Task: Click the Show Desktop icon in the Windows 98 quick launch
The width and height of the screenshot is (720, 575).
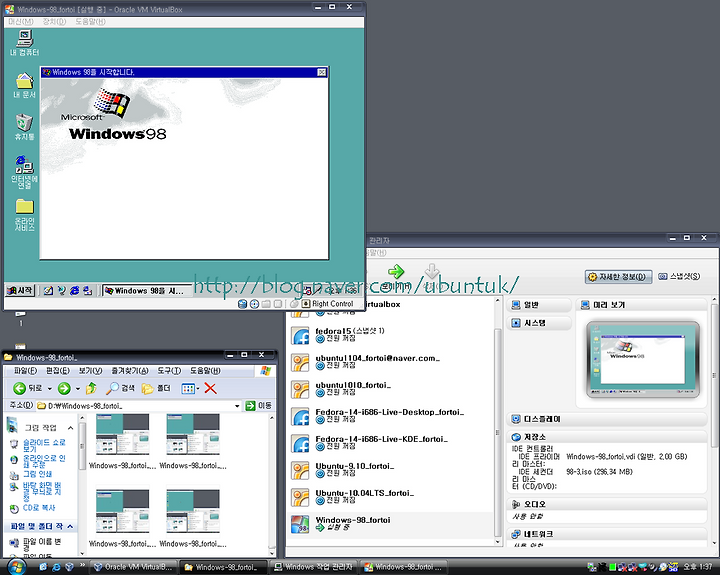Action: (x=49, y=290)
